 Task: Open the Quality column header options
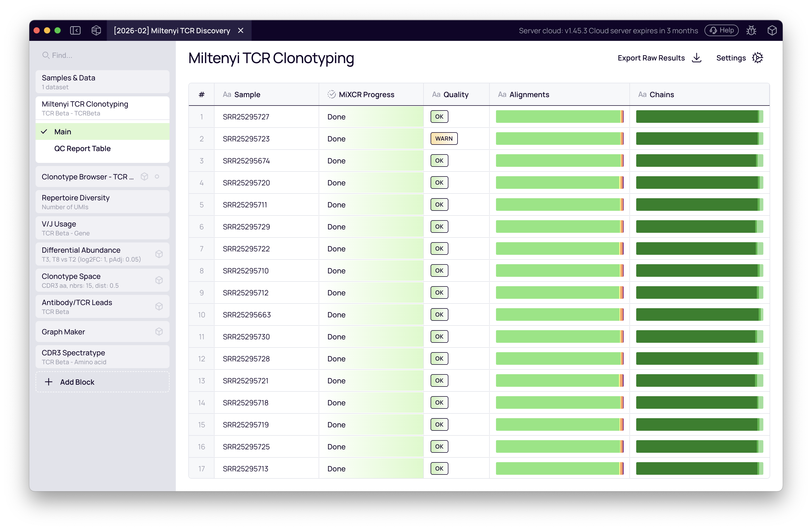pyautogui.click(x=436, y=94)
